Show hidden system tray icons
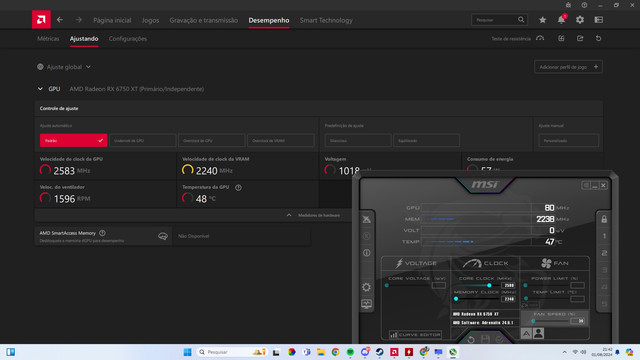This screenshot has width=640, height=360. pyautogui.click(x=564, y=352)
